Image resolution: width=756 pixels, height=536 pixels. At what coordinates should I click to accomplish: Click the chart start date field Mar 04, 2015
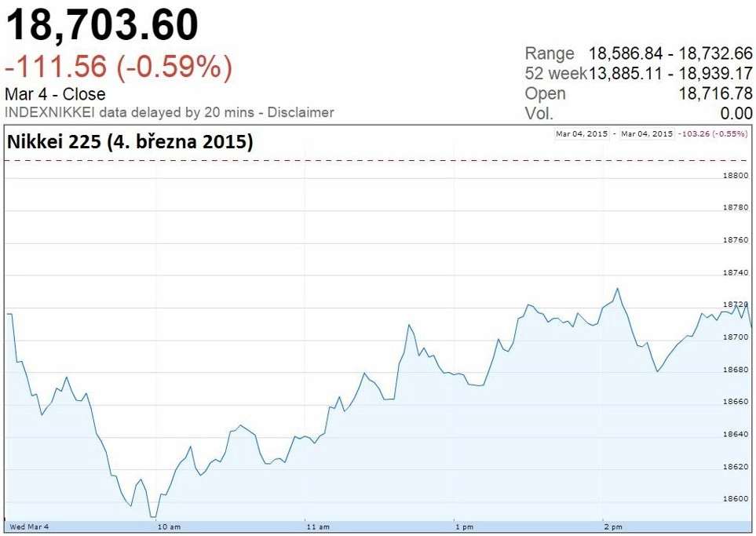pos(582,133)
